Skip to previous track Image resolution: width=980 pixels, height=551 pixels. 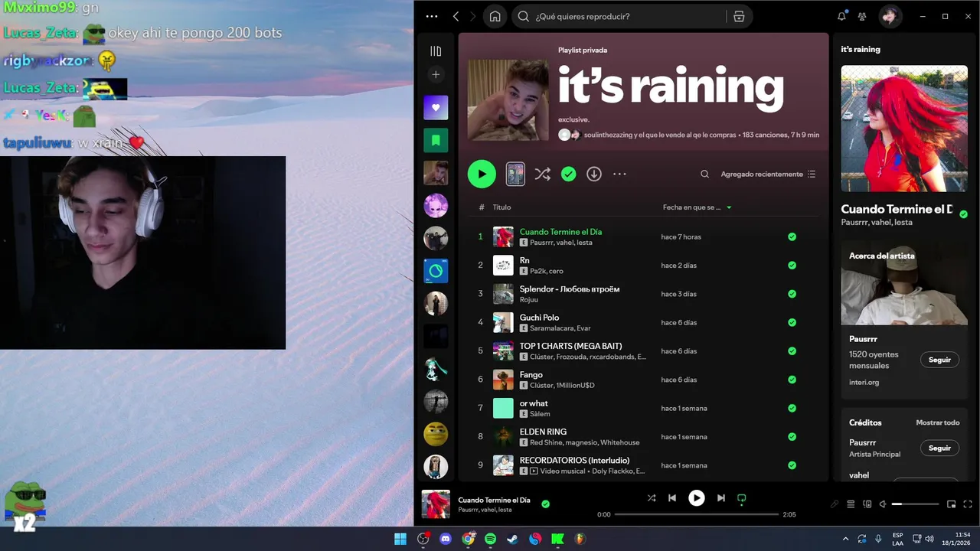(x=672, y=498)
